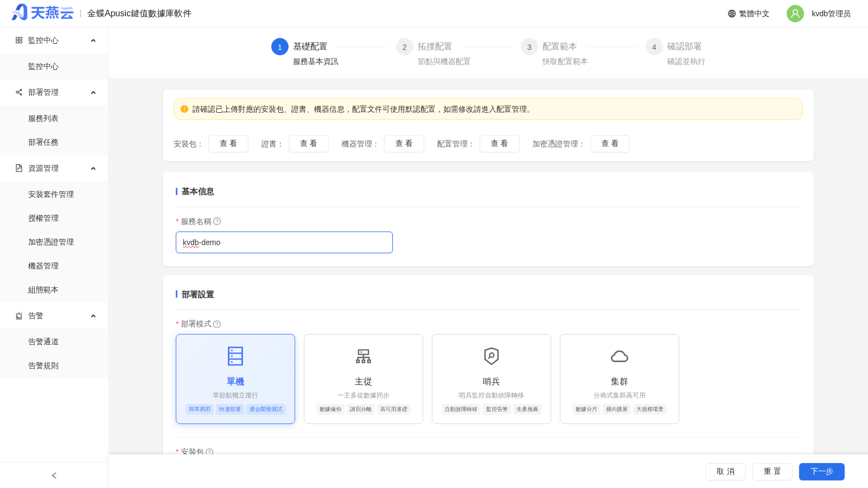Show the 服務名稱 help tooltip icon
This screenshot has width=868, height=488.
(x=217, y=221)
